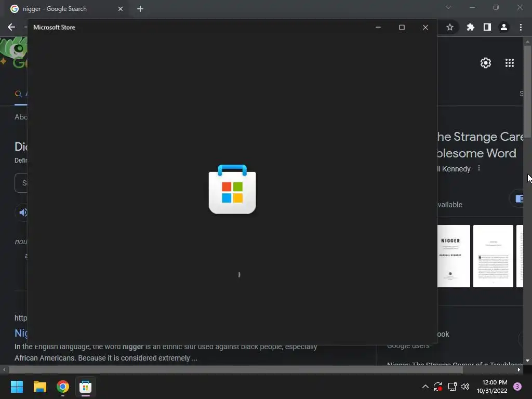Open File Explorer from the taskbar
532x399 pixels.
click(x=39, y=387)
